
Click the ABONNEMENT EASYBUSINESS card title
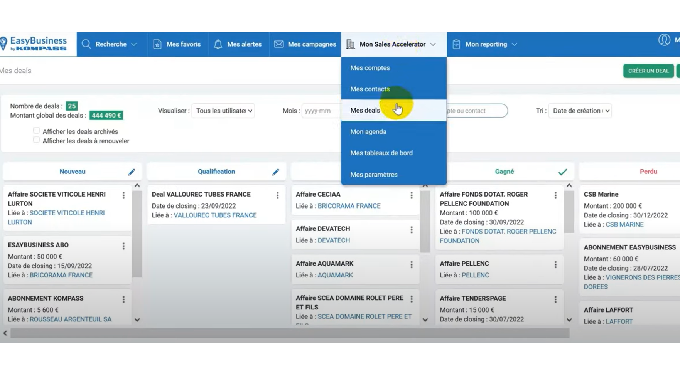630,247
